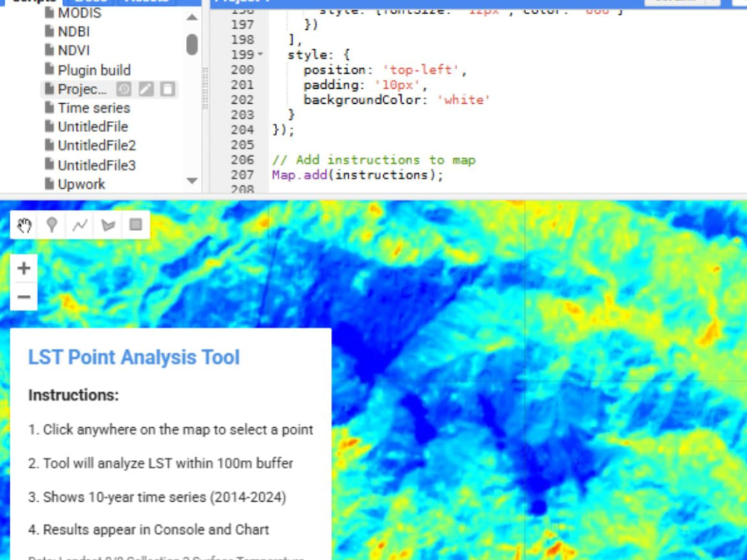Click scripts list scroll down arrow
747x560 pixels.
[x=192, y=181]
